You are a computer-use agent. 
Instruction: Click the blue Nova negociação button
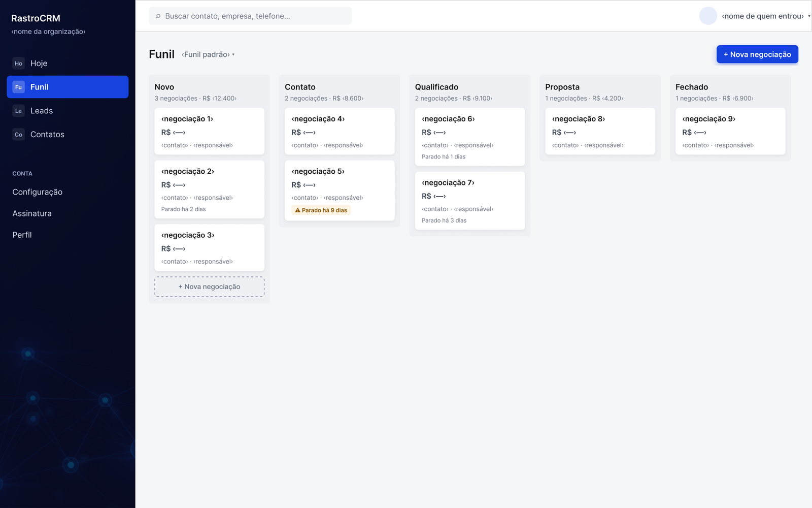[x=757, y=54]
